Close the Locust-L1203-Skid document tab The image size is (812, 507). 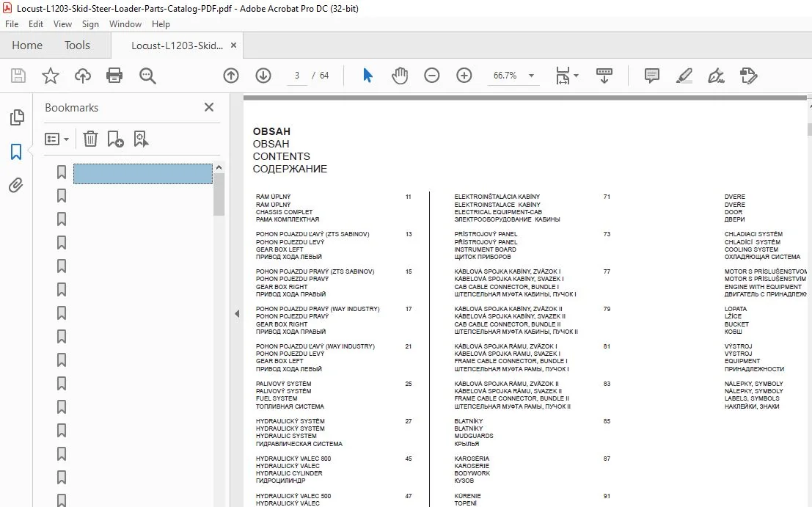[233, 45]
